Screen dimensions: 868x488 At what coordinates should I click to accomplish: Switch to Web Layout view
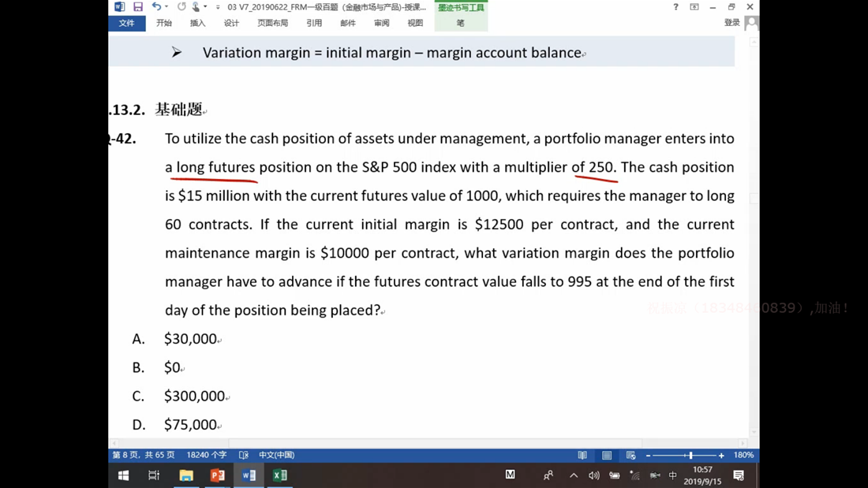(x=630, y=455)
